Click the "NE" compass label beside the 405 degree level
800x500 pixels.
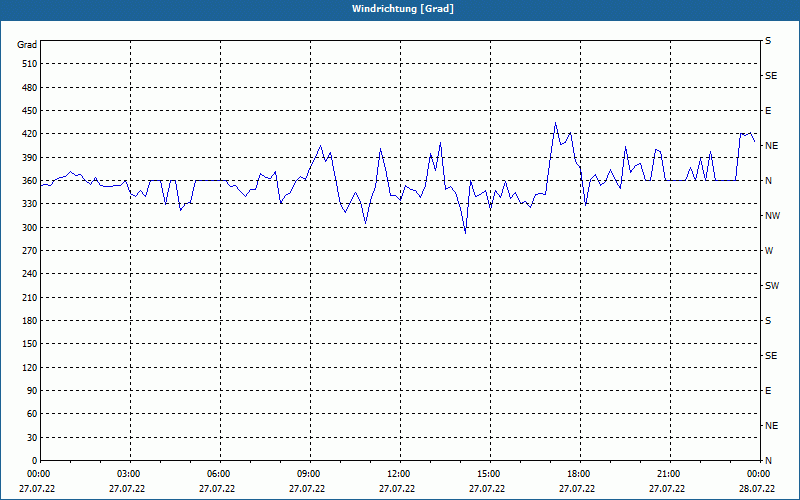pos(771,146)
